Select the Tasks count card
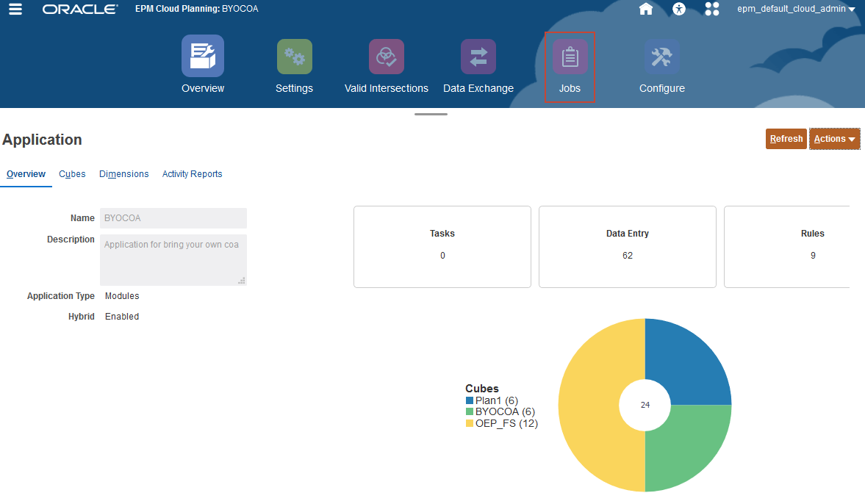Viewport: 865px width, 504px height. pos(442,247)
